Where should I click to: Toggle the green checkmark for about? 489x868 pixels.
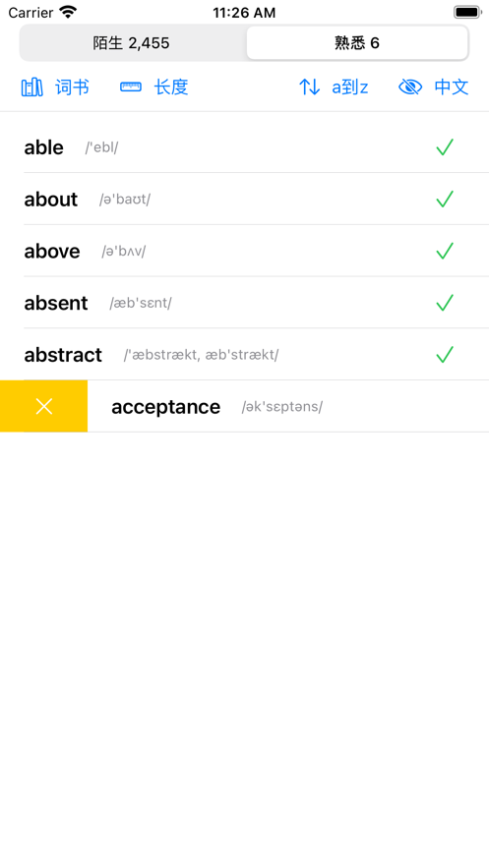pyautogui.click(x=445, y=200)
